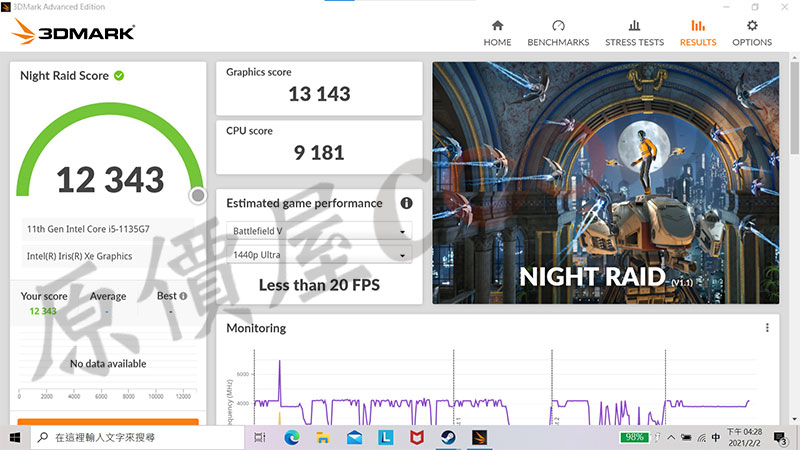800x450 pixels.
Task: Toggle the Chinese IME indicator
Action: click(716, 437)
